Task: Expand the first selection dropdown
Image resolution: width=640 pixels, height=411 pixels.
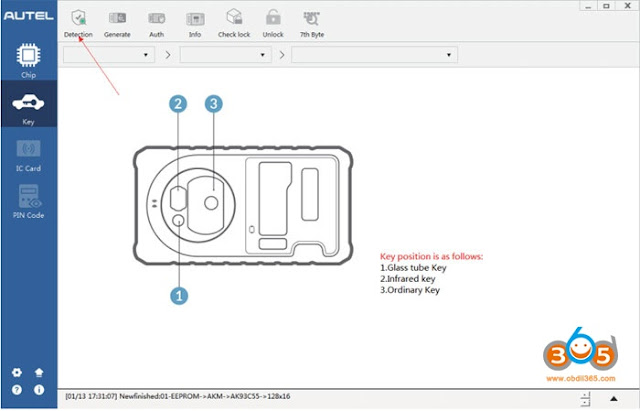Action: point(109,55)
